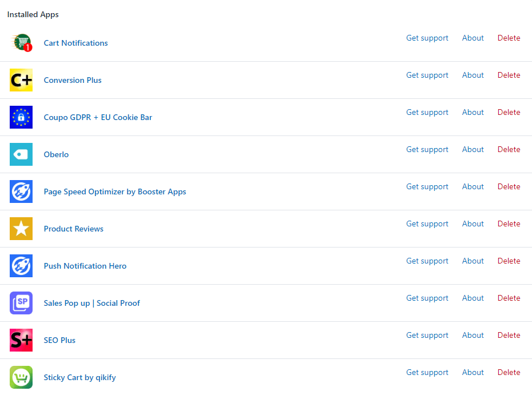Open the SEO Plus app page
The height and width of the screenshot is (395, 532).
click(x=59, y=340)
